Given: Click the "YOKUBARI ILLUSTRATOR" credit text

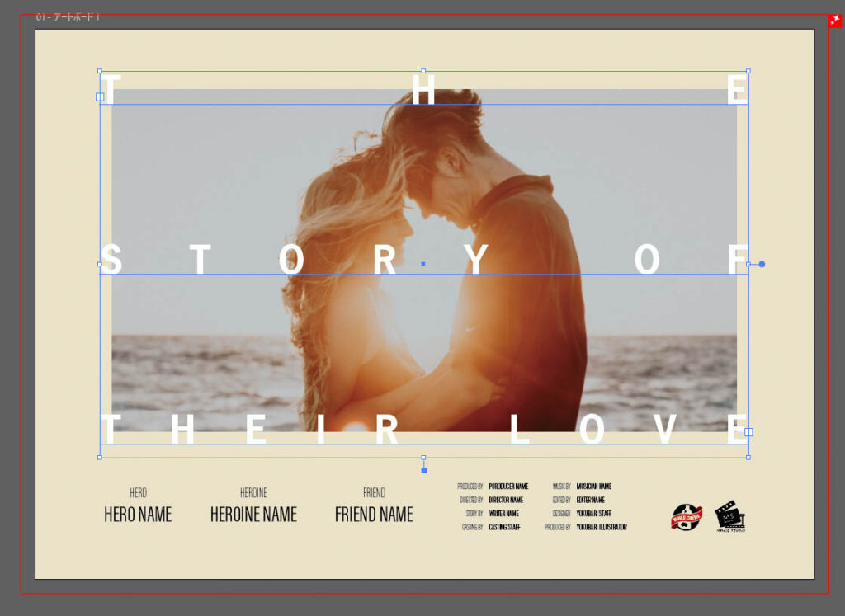Looking at the screenshot, I should (x=602, y=527).
